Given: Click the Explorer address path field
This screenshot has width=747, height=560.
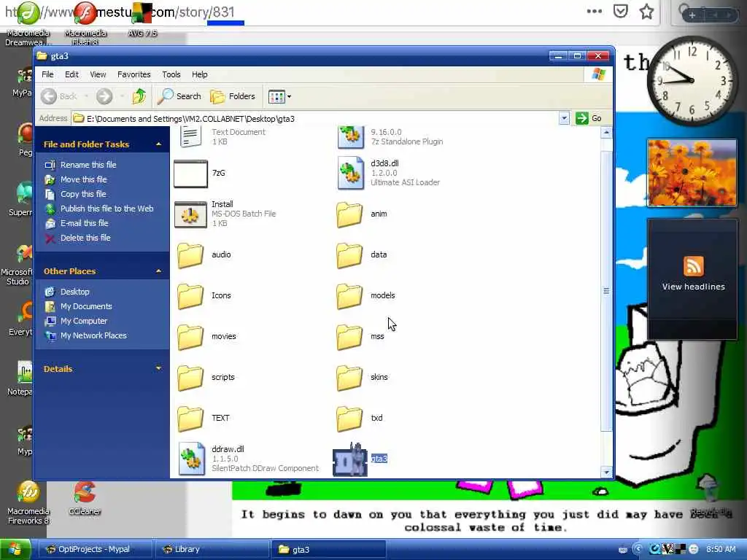Looking at the screenshot, I should tap(314, 118).
